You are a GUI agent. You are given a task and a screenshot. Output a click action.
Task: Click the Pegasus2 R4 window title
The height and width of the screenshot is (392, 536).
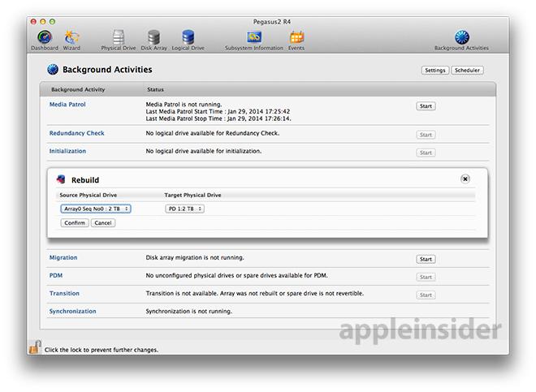tap(272, 22)
